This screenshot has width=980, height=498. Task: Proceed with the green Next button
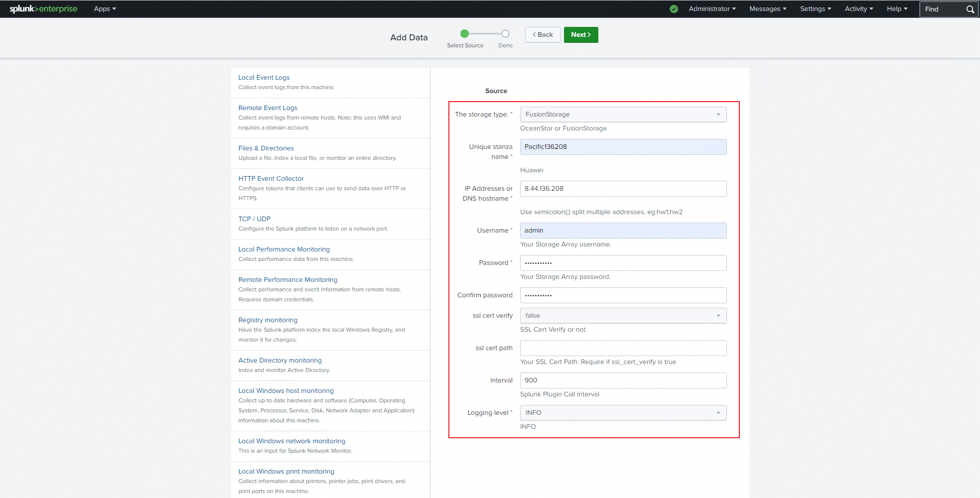point(581,35)
